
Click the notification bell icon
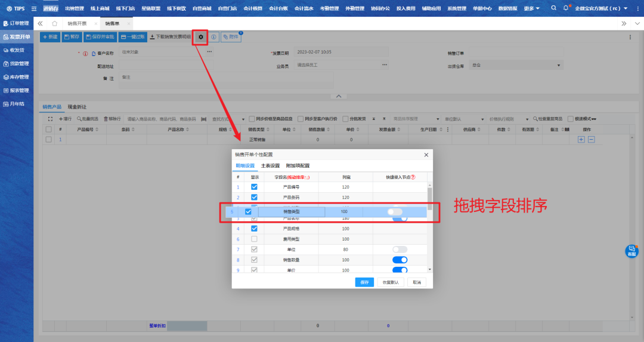[x=566, y=8]
